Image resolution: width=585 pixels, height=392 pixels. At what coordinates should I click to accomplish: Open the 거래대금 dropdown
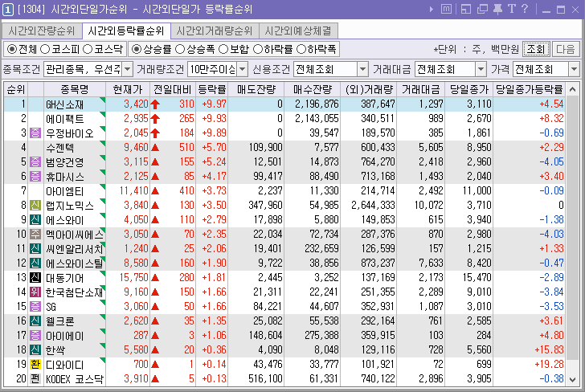(x=481, y=69)
